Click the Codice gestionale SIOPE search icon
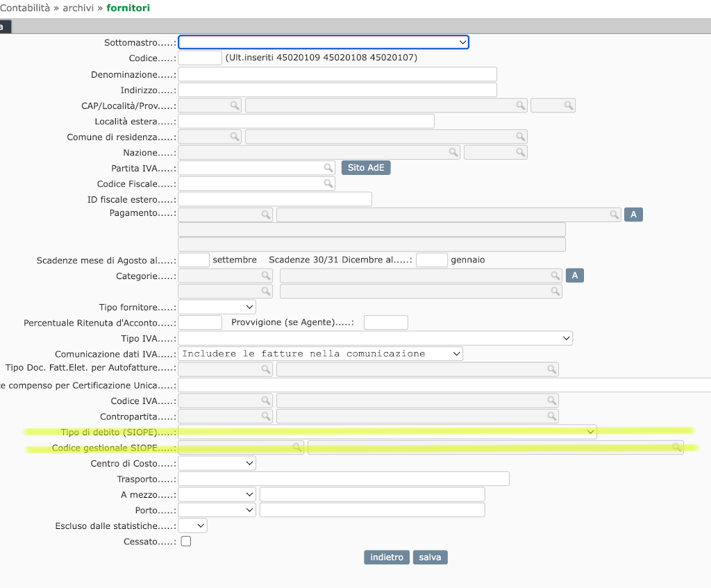This screenshot has width=711, height=588. click(x=296, y=448)
